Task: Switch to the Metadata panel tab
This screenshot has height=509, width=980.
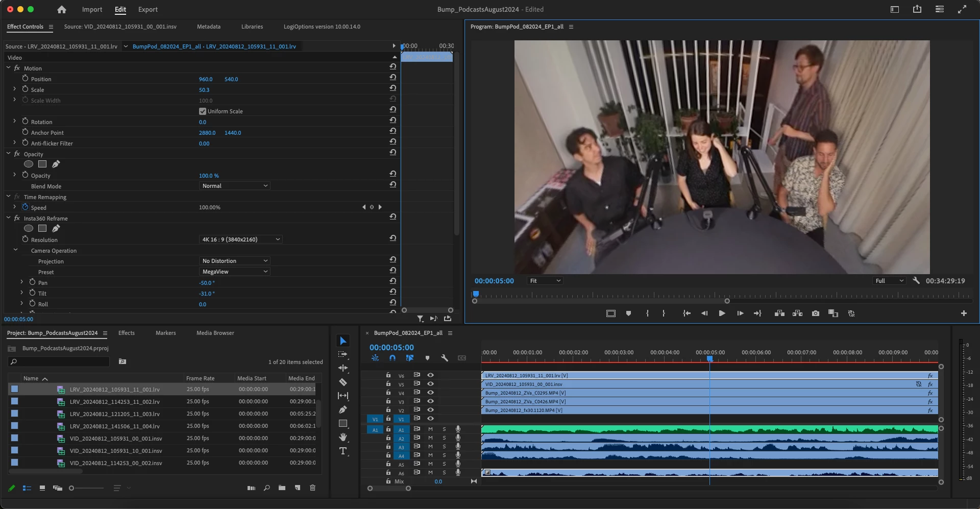Action: (209, 27)
